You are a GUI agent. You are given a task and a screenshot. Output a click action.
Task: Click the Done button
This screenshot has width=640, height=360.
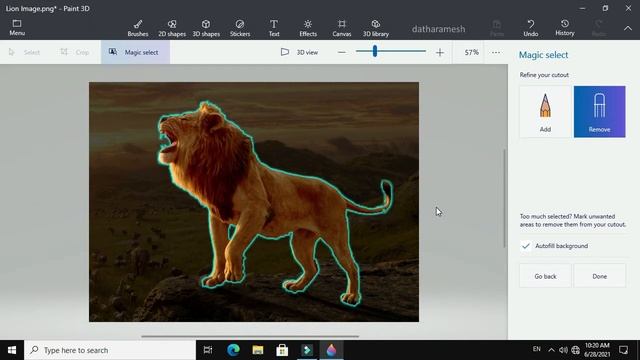click(x=599, y=276)
